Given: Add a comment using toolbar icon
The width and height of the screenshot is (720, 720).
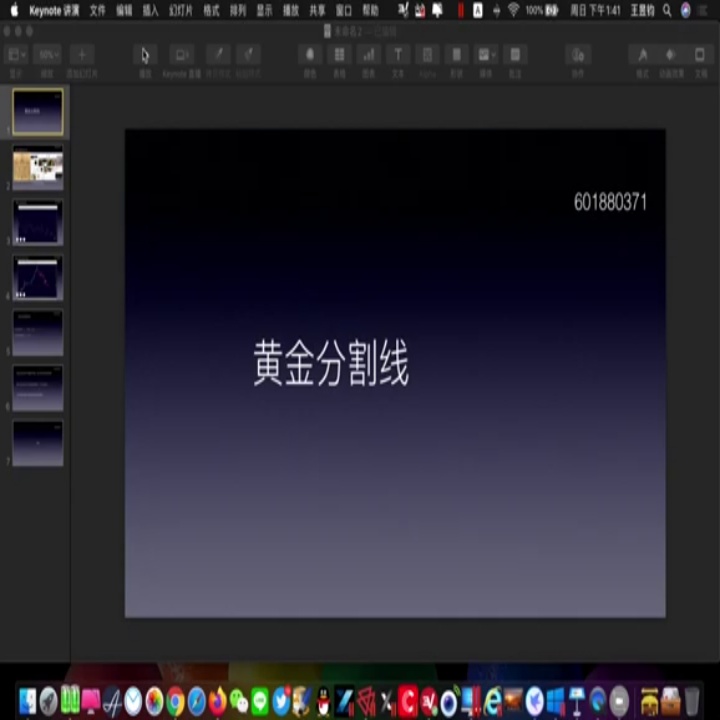Looking at the screenshot, I should pyautogui.click(x=515, y=55).
